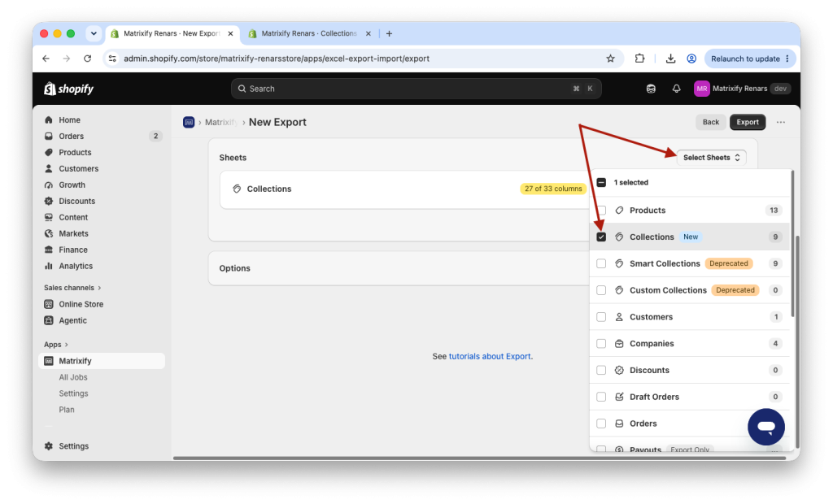Screen dimensions: 833x504
Task: Expand the Collections sheet row
Action: click(403, 189)
